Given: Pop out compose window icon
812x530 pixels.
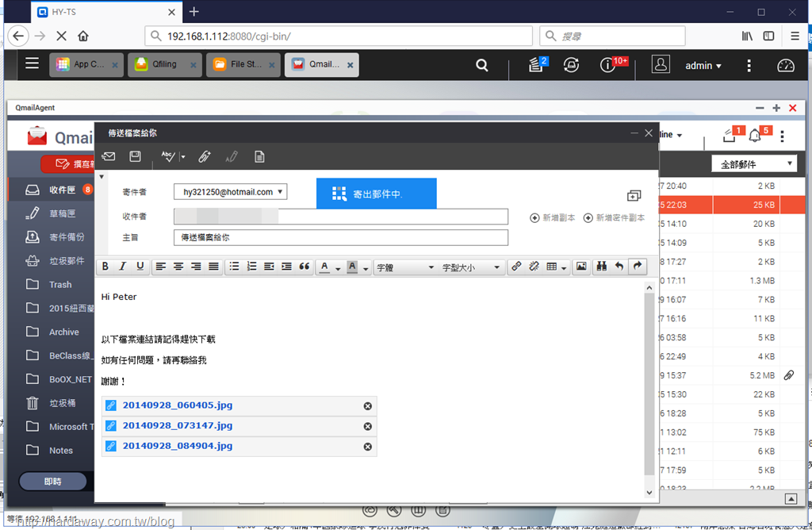Looking at the screenshot, I should pyautogui.click(x=634, y=195).
